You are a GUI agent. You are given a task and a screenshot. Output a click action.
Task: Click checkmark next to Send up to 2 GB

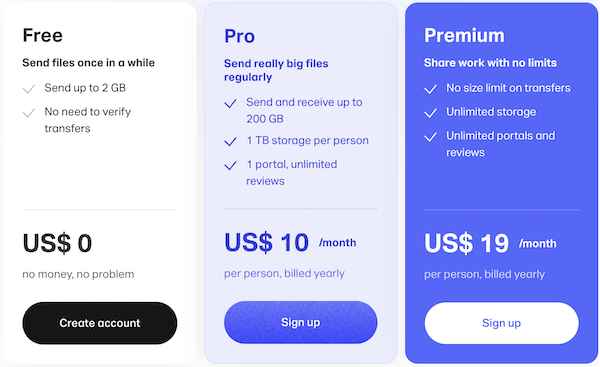29,89
